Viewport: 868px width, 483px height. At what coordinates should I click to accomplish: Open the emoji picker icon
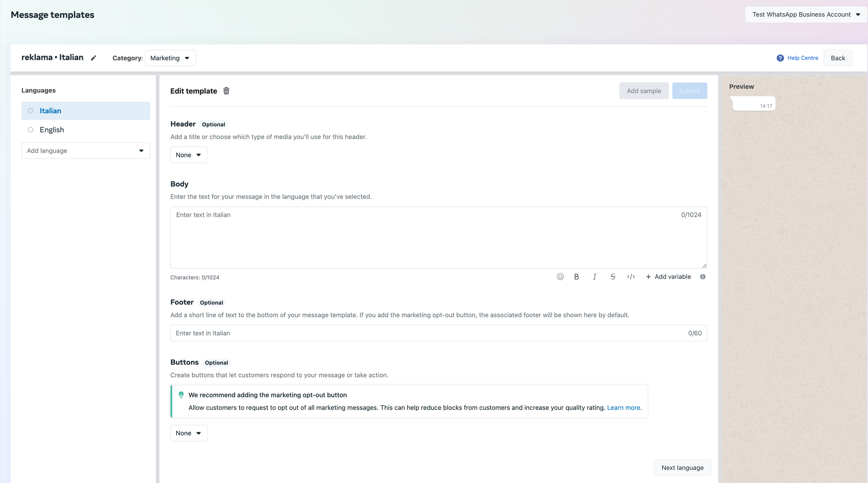(x=560, y=277)
